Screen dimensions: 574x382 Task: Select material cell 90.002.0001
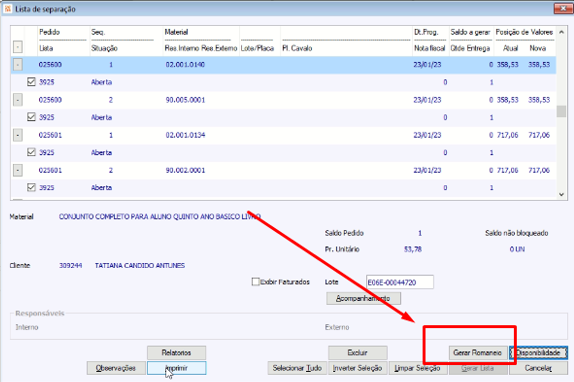185,170
